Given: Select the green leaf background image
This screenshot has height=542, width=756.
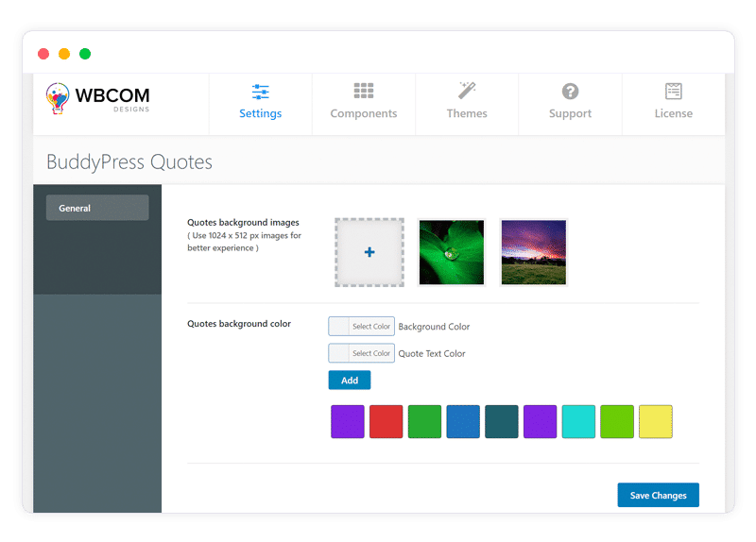Looking at the screenshot, I should tap(452, 252).
